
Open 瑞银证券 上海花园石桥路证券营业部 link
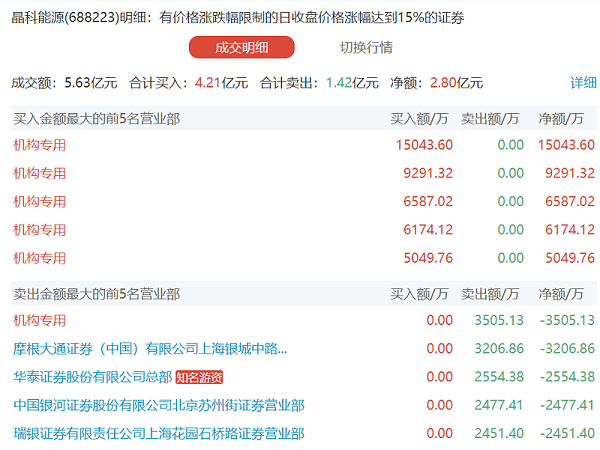point(159,434)
